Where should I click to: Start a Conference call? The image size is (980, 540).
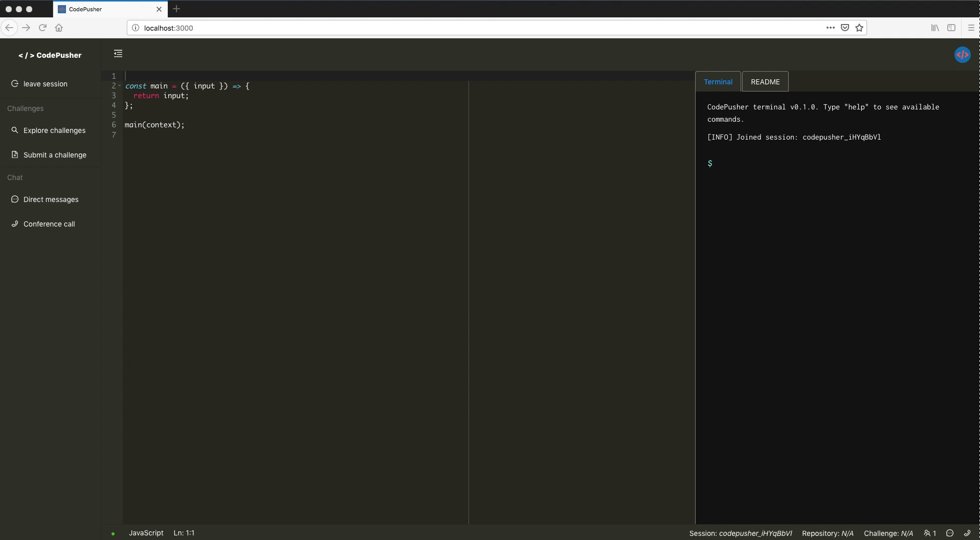point(51,224)
